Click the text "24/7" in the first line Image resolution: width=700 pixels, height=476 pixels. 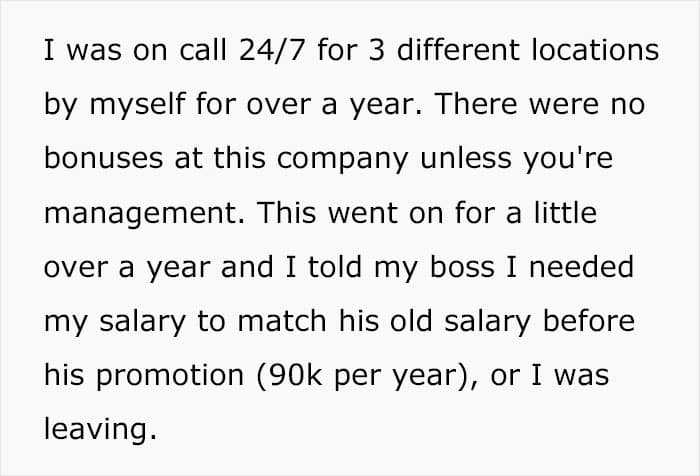point(272,50)
